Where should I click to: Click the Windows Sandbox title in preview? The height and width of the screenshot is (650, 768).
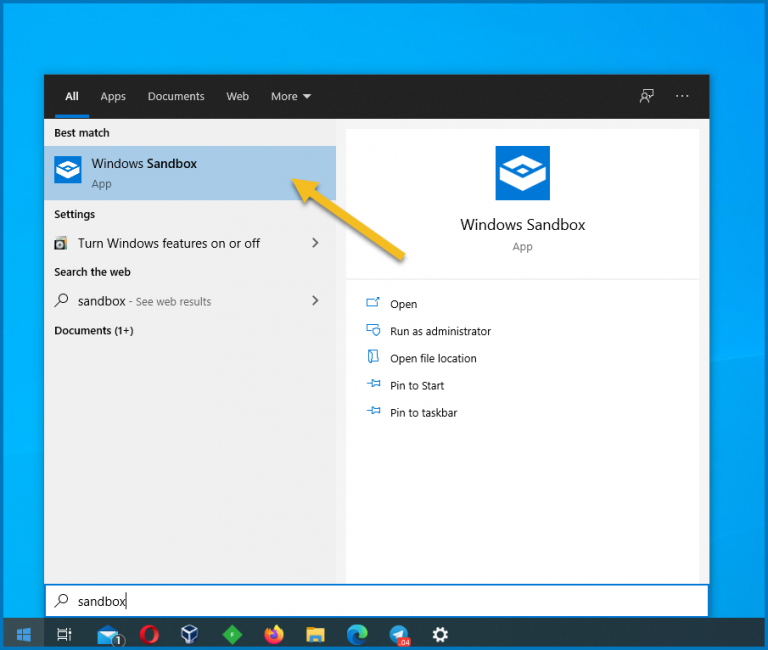click(x=522, y=224)
